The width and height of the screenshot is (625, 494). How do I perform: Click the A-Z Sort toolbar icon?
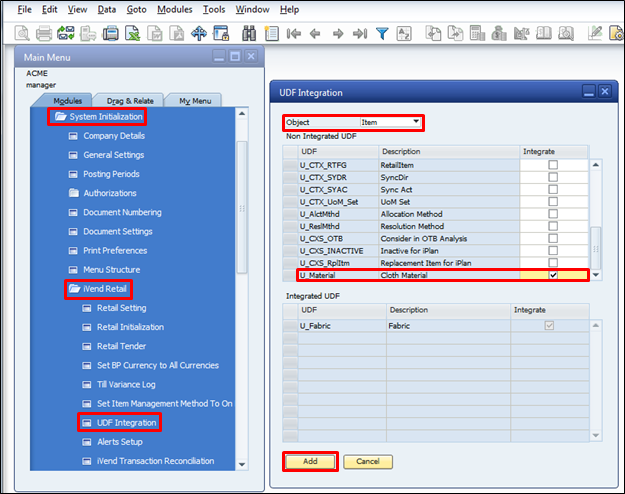(404, 34)
